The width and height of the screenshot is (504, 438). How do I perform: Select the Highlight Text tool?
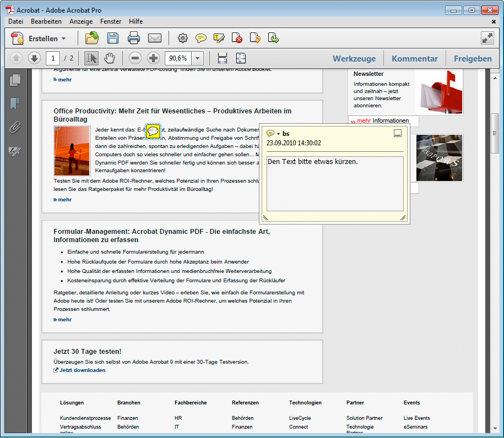pos(219,38)
